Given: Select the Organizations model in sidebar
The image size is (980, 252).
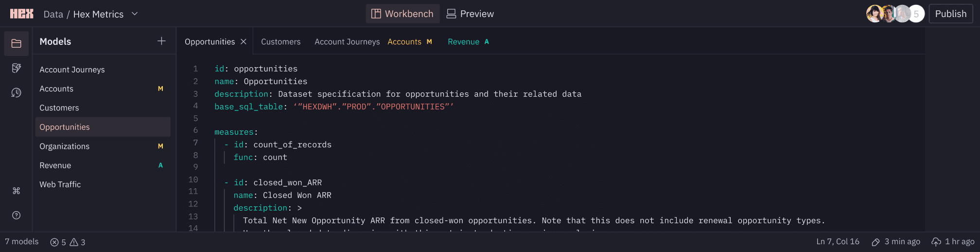Looking at the screenshot, I should [x=65, y=146].
